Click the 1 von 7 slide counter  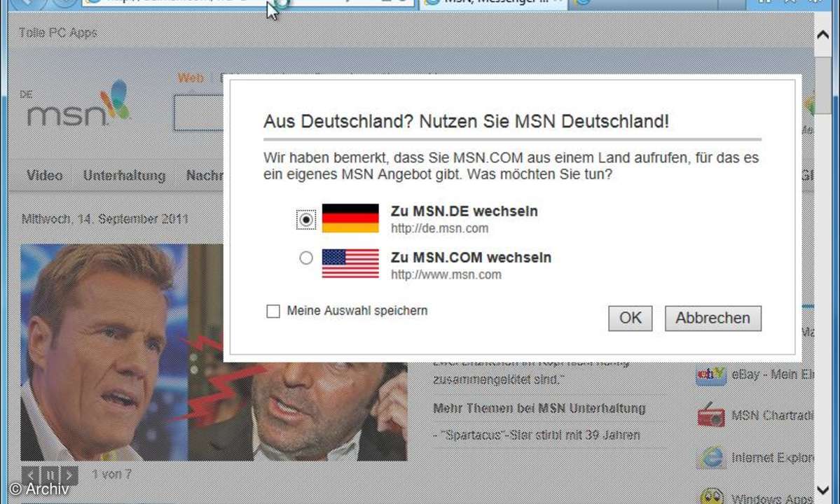click(x=111, y=474)
